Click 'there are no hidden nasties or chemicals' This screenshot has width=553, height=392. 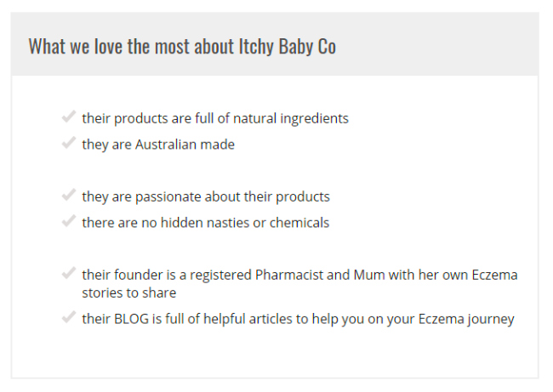click(206, 223)
